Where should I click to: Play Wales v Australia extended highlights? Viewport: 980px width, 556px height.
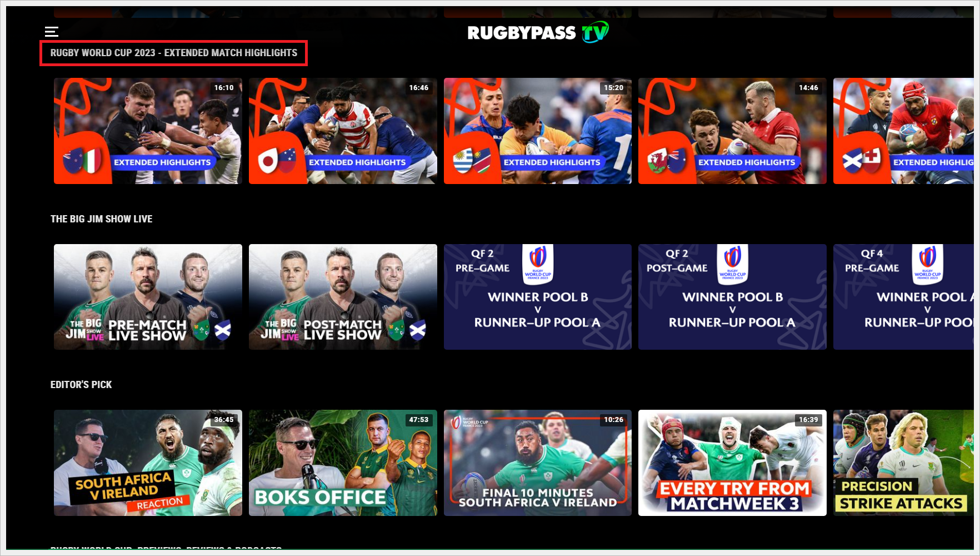(x=732, y=131)
